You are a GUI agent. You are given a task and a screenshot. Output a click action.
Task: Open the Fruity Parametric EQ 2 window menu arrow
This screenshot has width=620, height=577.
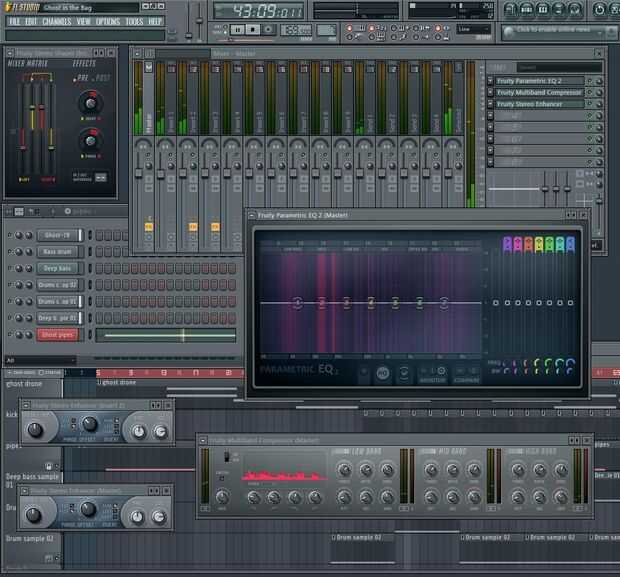coord(251,216)
